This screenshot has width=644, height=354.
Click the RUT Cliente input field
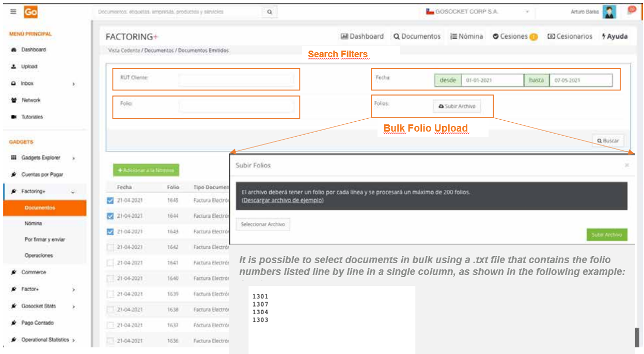click(x=235, y=80)
